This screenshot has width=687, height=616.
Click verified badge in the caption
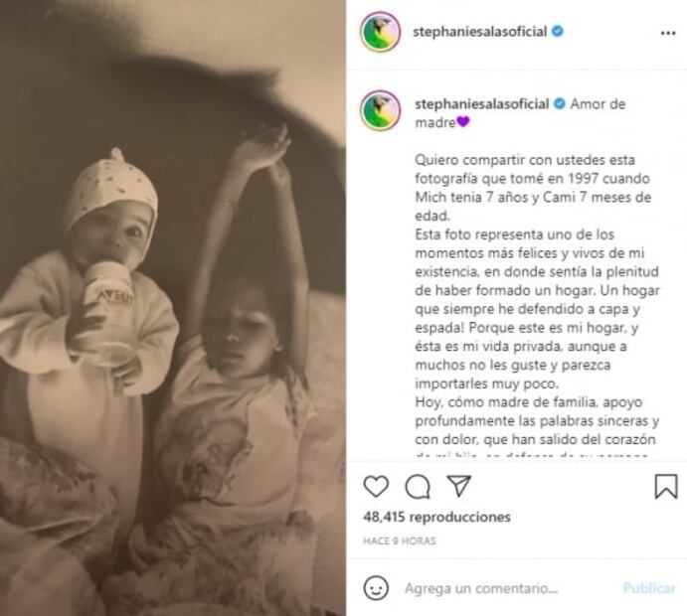click(560, 104)
